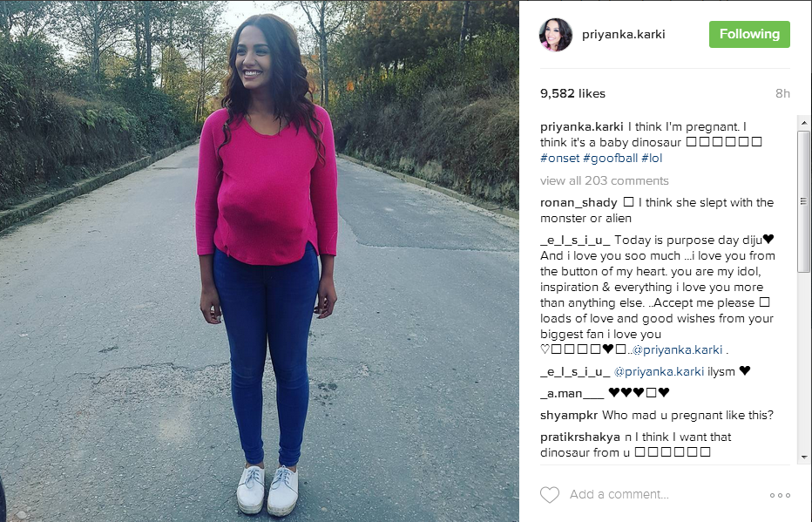The height and width of the screenshot is (522, 812).
Task: Click the scrollbar down arrow
Action: [803, 457]
